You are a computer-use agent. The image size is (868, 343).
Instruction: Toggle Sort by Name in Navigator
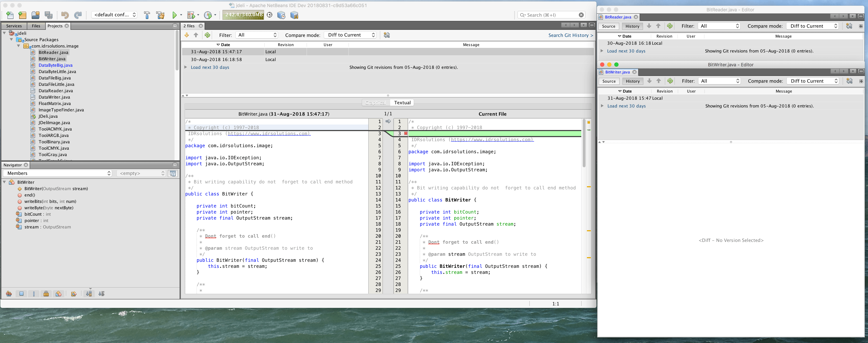click(89, 294)
